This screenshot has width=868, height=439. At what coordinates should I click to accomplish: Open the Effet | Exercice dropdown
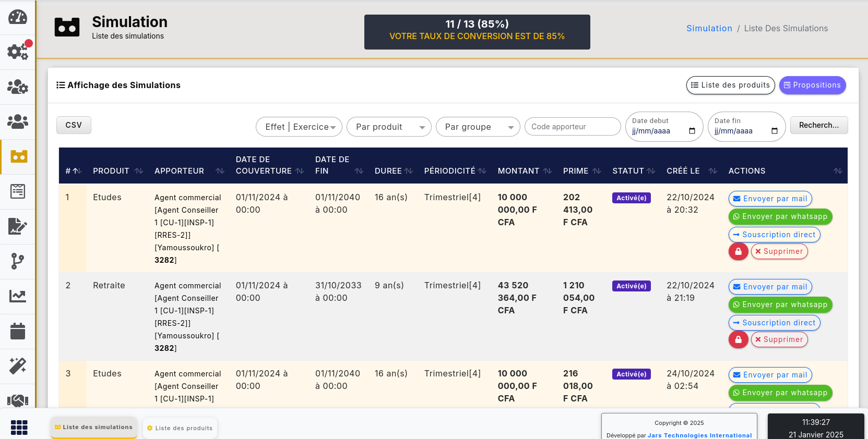pos(299,127)
